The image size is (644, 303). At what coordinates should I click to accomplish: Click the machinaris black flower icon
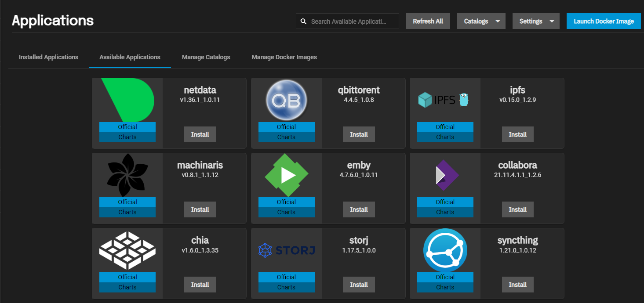[127, 175]
